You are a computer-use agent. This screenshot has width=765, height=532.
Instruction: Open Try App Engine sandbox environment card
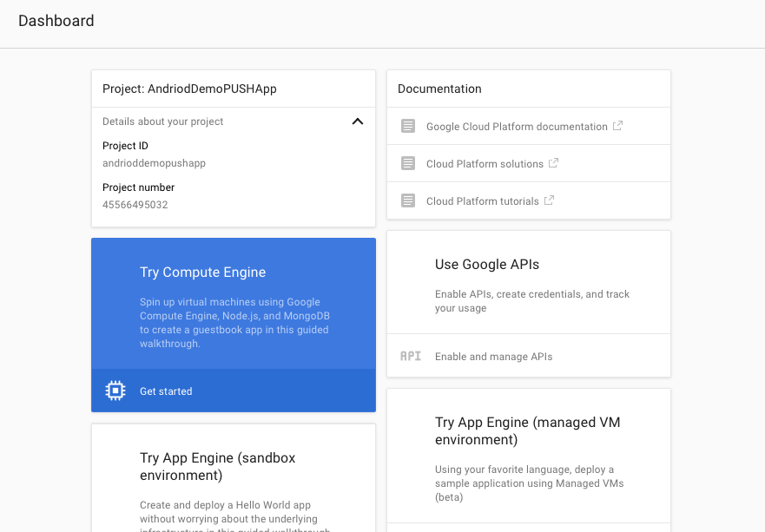pyautogui.click(x=217, y=466)
